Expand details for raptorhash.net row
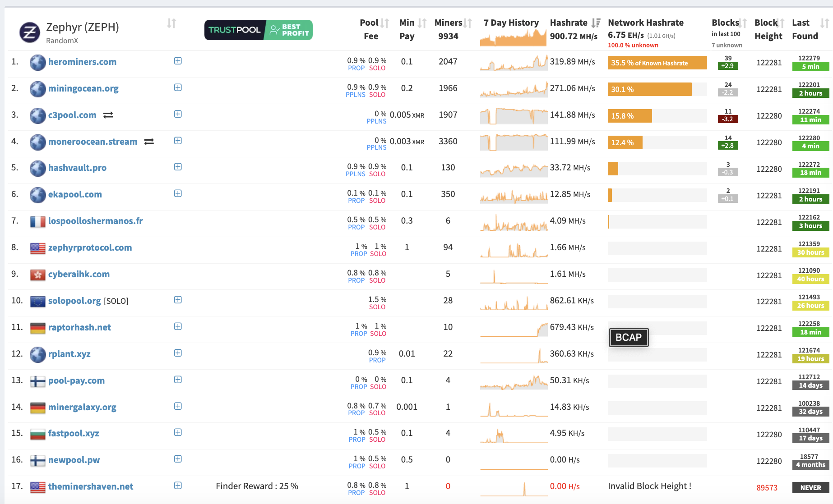The width and height of the screenshot is (833, 504). pyautogui.click(x=178, y=326)
